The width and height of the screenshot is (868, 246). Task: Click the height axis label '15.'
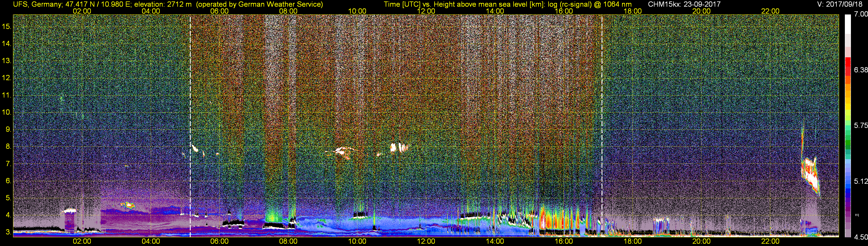[x=7, y=26]
